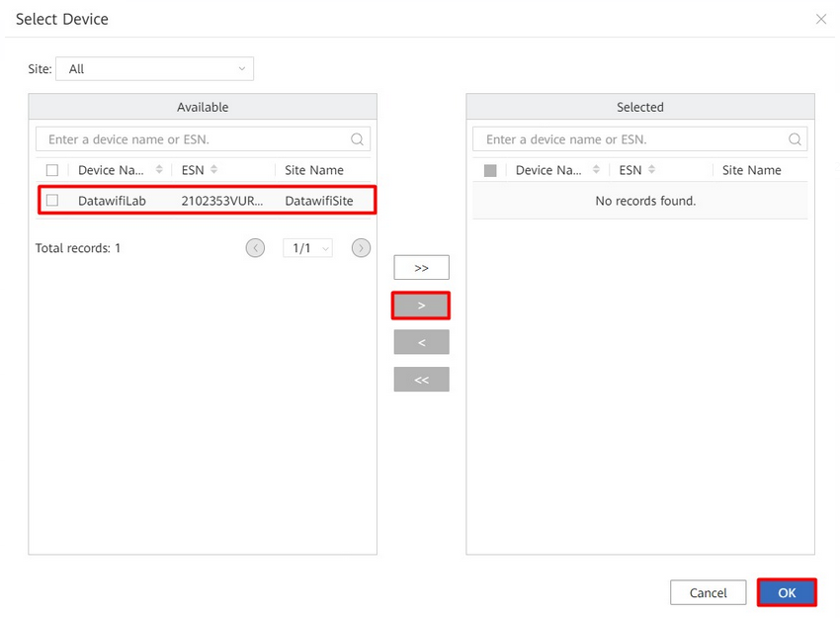
Task: Click Site Name header in Selected table
Action: [x=752, y=170]
